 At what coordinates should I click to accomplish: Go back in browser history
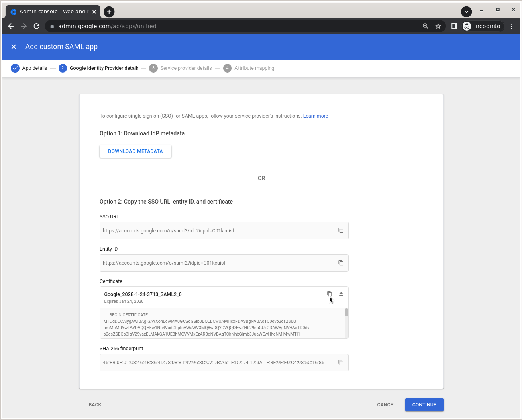(11, 26)
